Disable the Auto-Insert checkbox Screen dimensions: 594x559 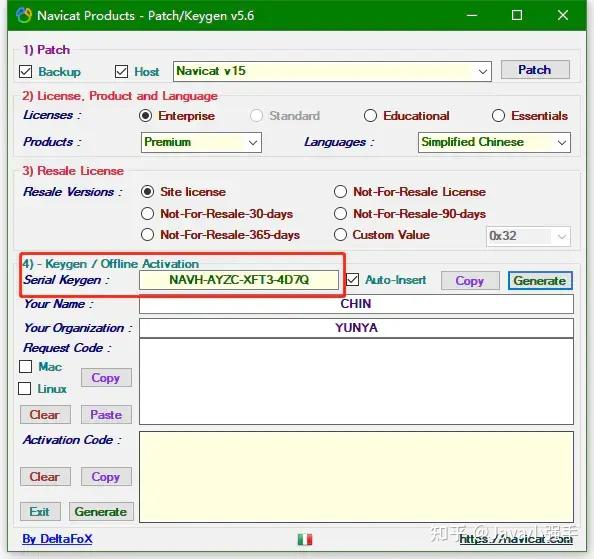[x=353, y=280]
